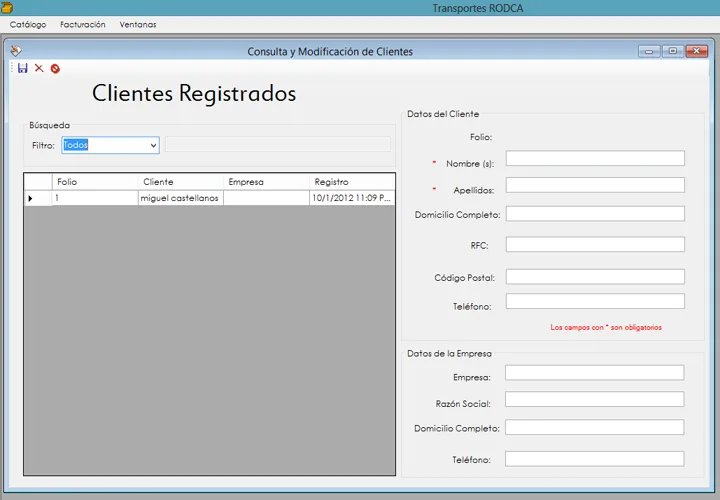Image resolution: width=720 pixels, height=500 pixels.
Task: Sort table by Folio column header
Action: 95,182
